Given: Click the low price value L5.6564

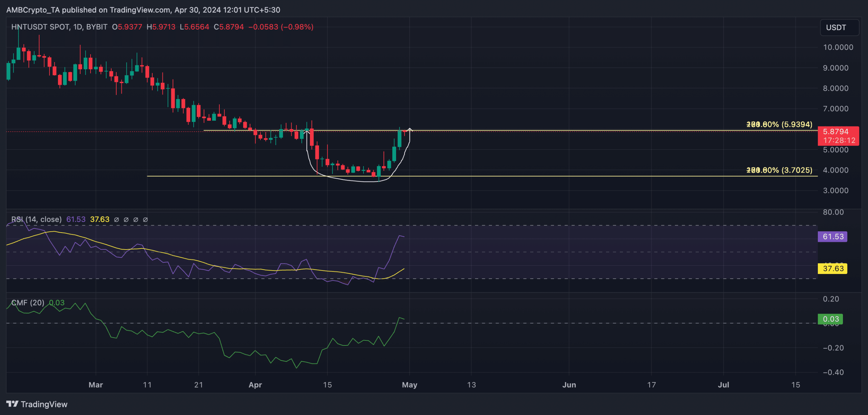Looking at the screenshot, I should 194,27.
